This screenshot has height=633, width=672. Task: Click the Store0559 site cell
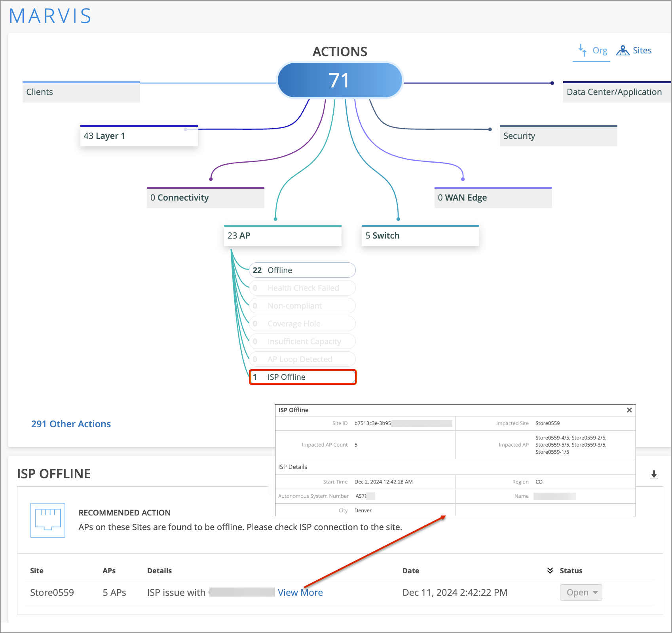pos(52,593)
